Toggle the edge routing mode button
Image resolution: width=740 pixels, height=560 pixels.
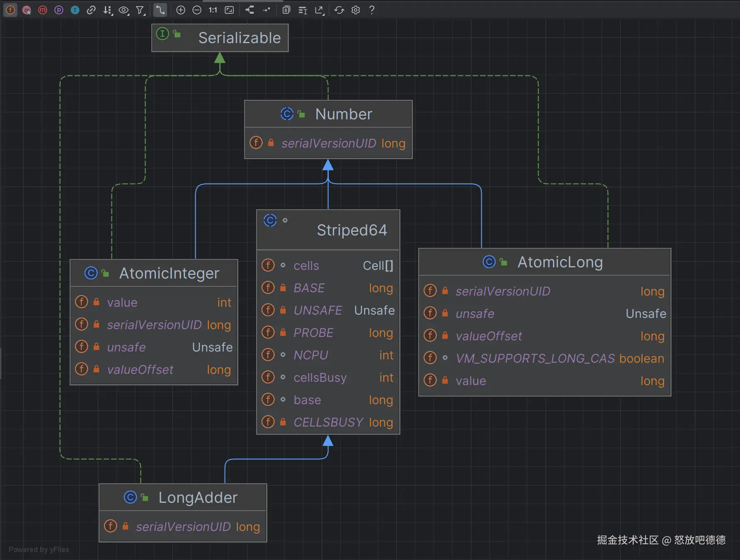[x=160, y=10]
